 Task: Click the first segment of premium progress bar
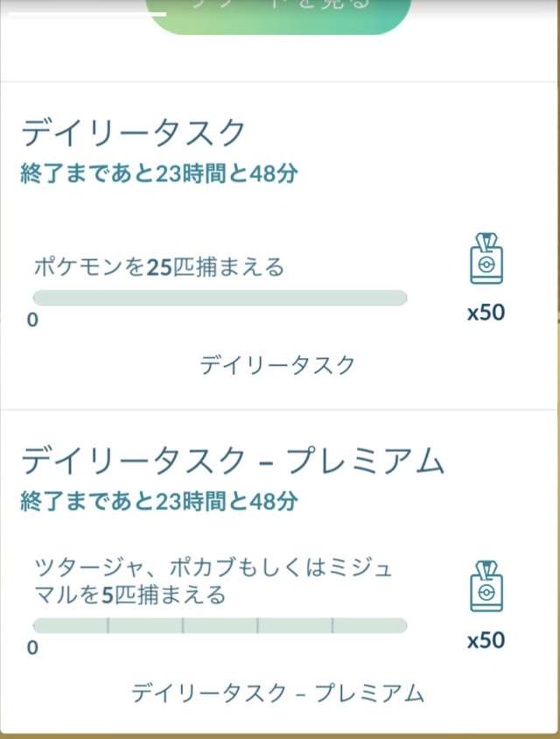pos(70,625)
